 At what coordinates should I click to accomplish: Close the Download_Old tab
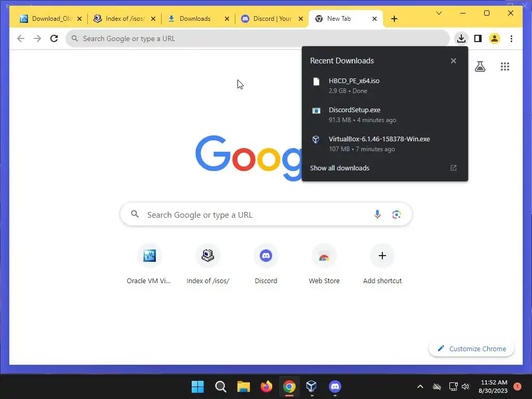point(79,19)
